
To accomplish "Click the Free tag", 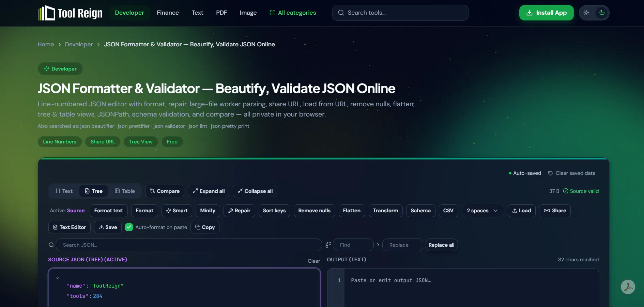I will pos(172,142).
